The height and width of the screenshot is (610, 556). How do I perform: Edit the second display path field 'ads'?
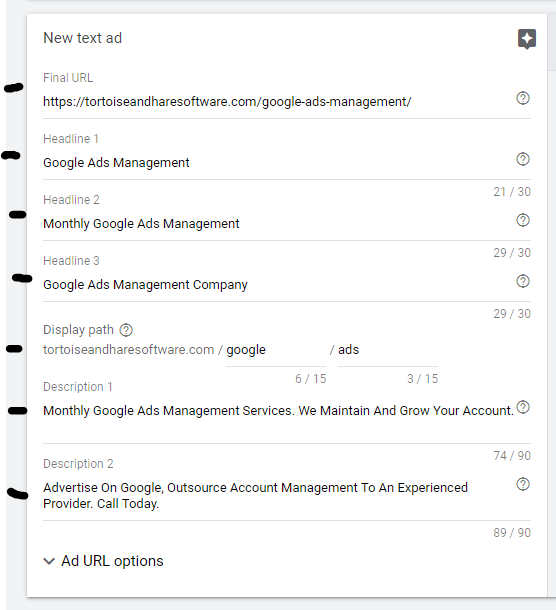388,350
